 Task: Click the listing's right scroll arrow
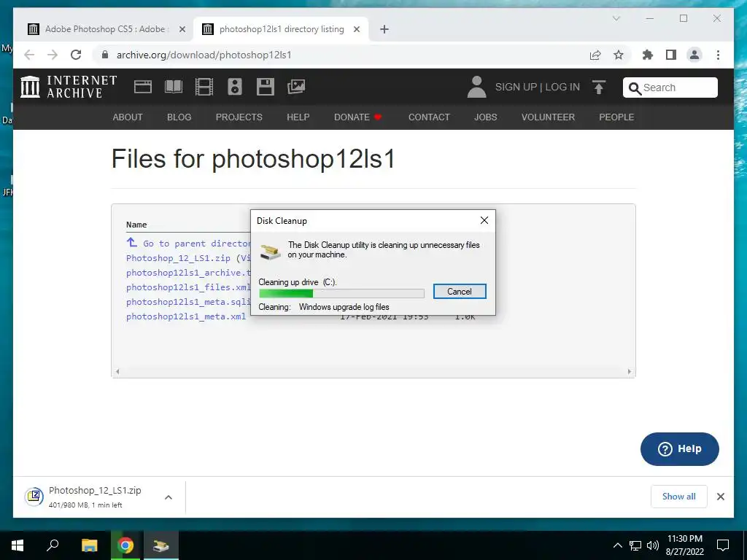630,371
